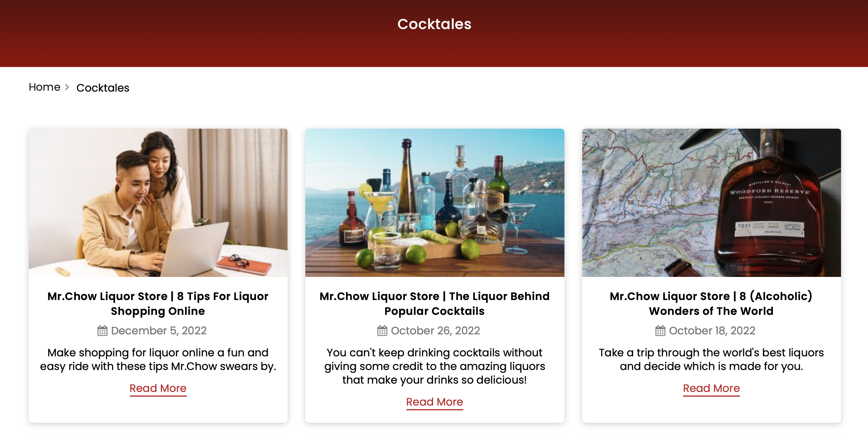Click the calendar icon beside October 18, 2022
The width and height of the screenshot is (868, 437).
coord(660,331)
